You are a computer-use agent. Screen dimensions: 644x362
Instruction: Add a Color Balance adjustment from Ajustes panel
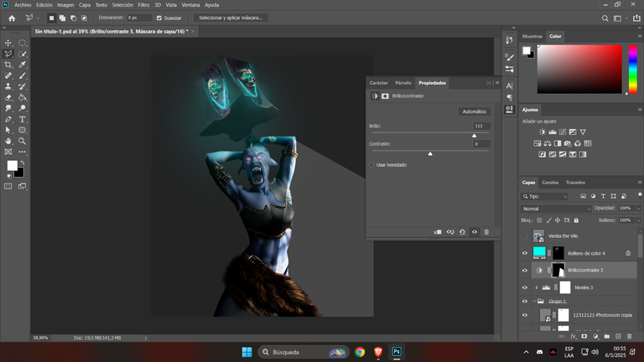tap(548, 143)
